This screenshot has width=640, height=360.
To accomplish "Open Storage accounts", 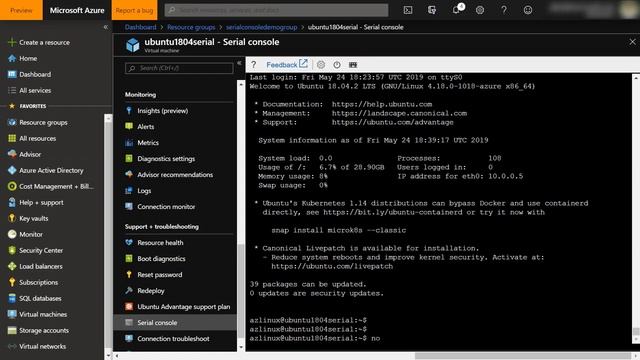I will pos(38,330).
